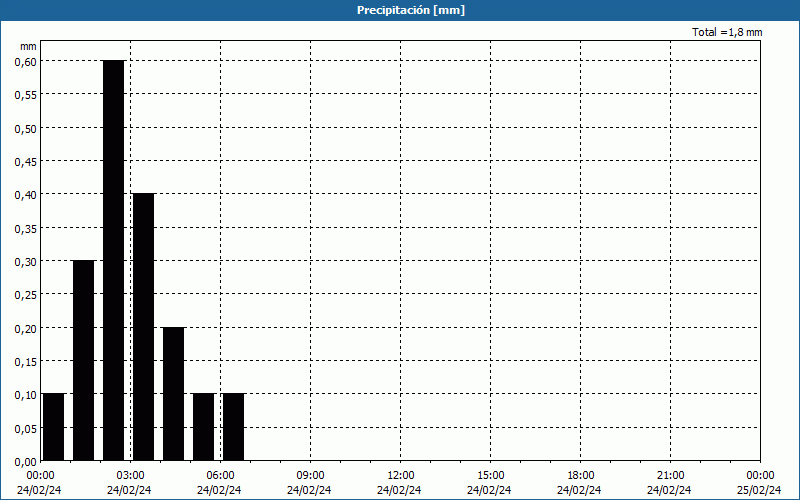This screenshot has height=500, width=800.
Task: Click the first bar starting at 00:00
Action: coord(53,426)
